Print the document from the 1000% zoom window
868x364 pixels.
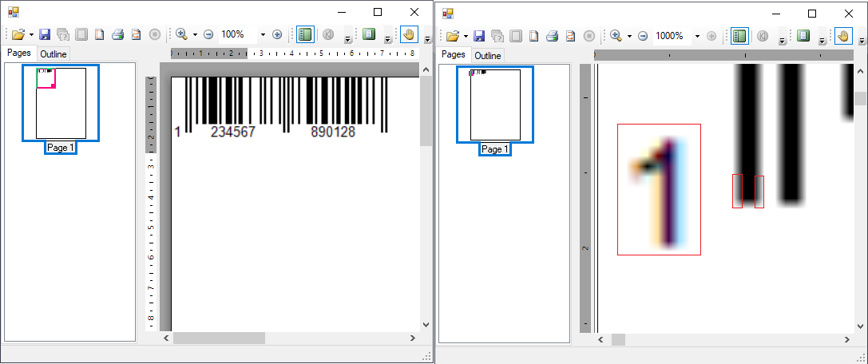(552, 36)
